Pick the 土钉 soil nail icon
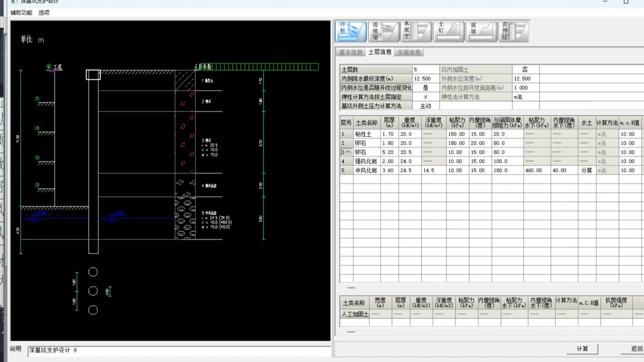 coord(449,31)
